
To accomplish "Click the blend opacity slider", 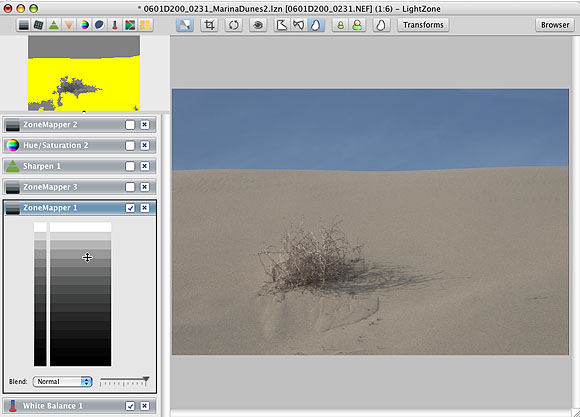I will click(x=124, y=381).
